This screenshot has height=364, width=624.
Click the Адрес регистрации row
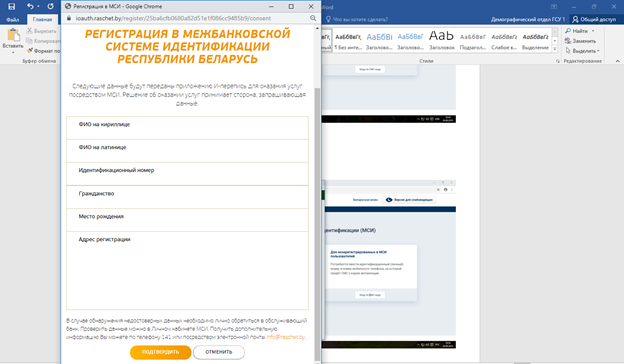(187, 271)
